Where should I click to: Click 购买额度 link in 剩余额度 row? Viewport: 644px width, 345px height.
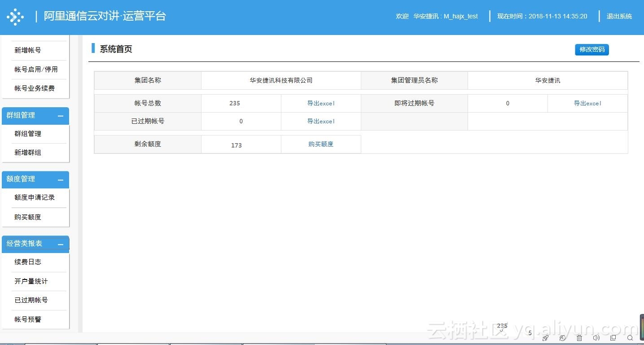(x=321, y=144)
